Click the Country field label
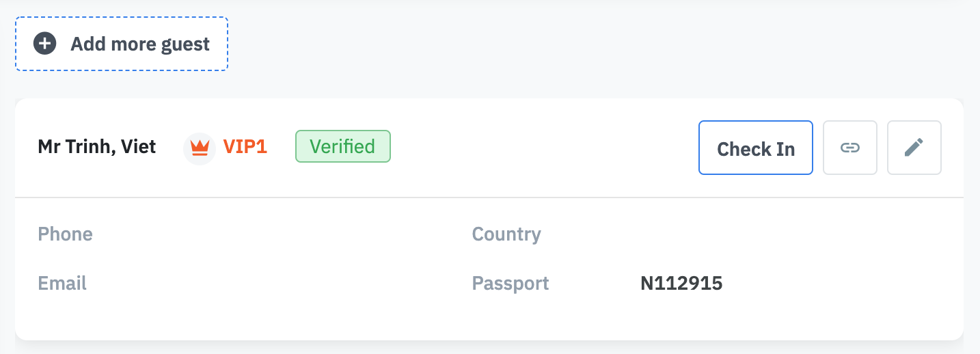The height and width of the screenshot is (354, 980). tap(506, 234)
